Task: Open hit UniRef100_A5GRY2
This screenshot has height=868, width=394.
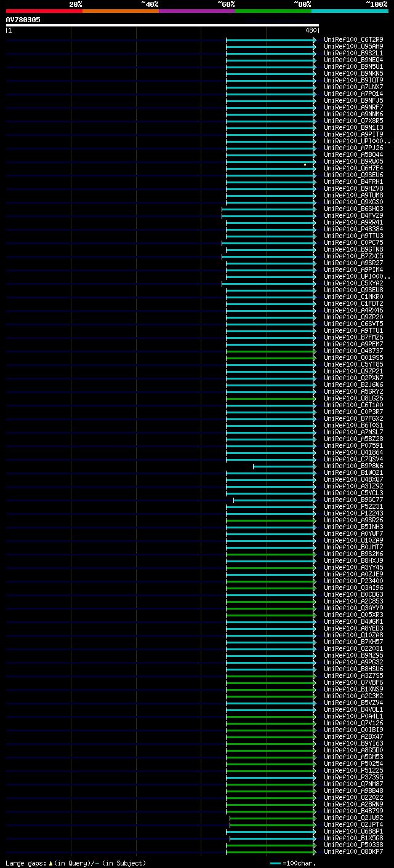Action: [x=353, y=391]
